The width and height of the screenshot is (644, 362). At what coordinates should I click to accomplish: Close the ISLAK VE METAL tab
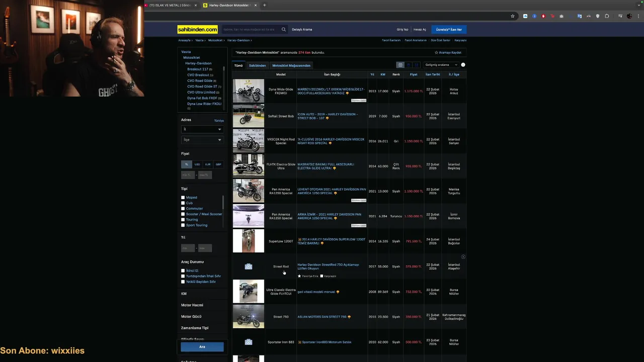(x=196, y=5)
